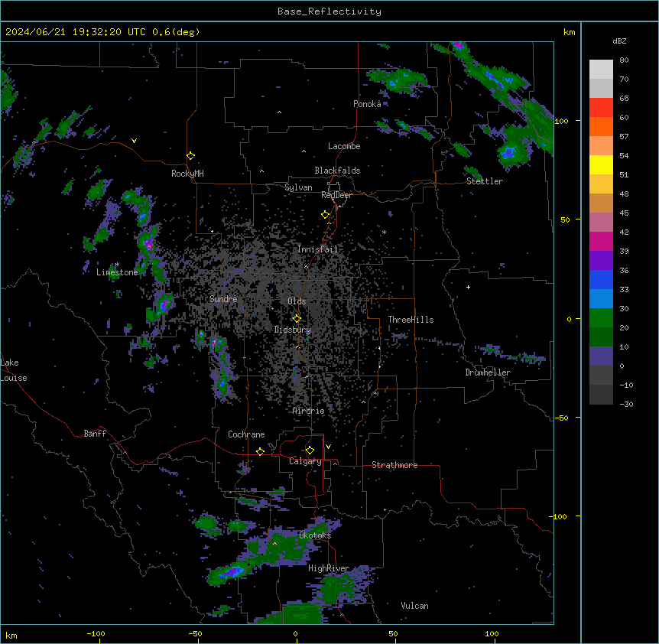This screenshot has width=659, height=644.
Task: Click the yellow V marker east of Calgary
Action: (328, 447)
